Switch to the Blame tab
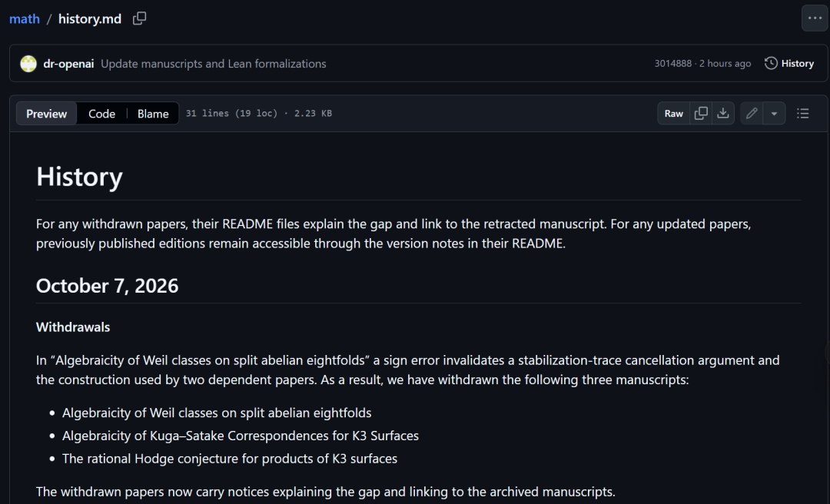 pyautogui.click(x=153, y=114)
